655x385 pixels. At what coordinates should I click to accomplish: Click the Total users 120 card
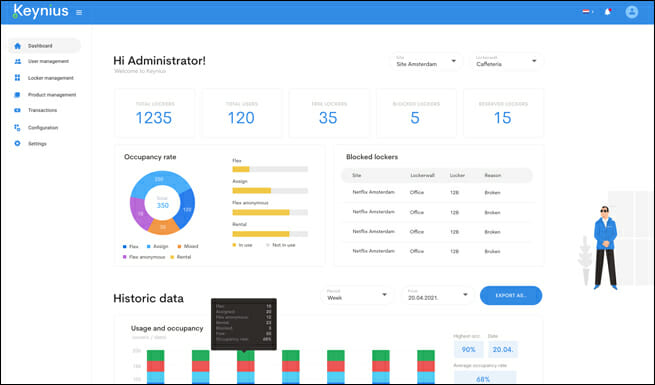click(241, 113)
